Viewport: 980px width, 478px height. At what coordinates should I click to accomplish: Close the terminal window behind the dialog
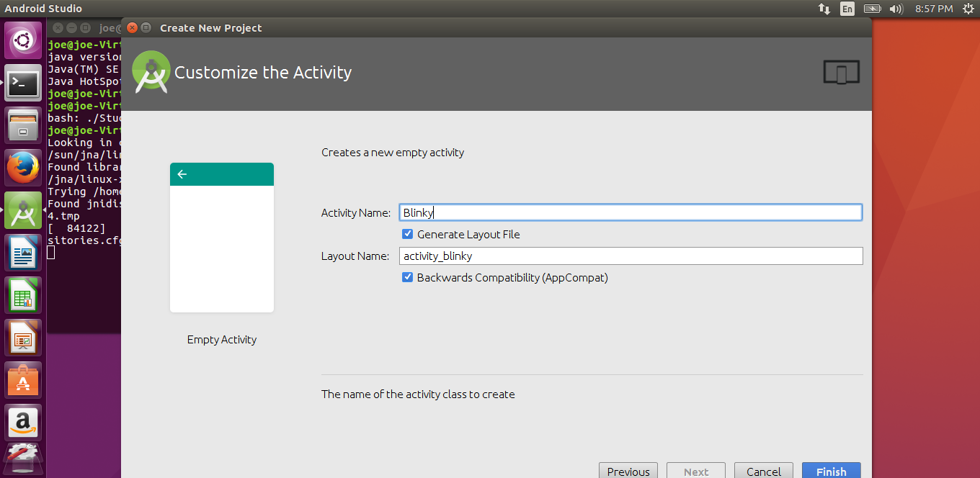(x=58, y=28)
